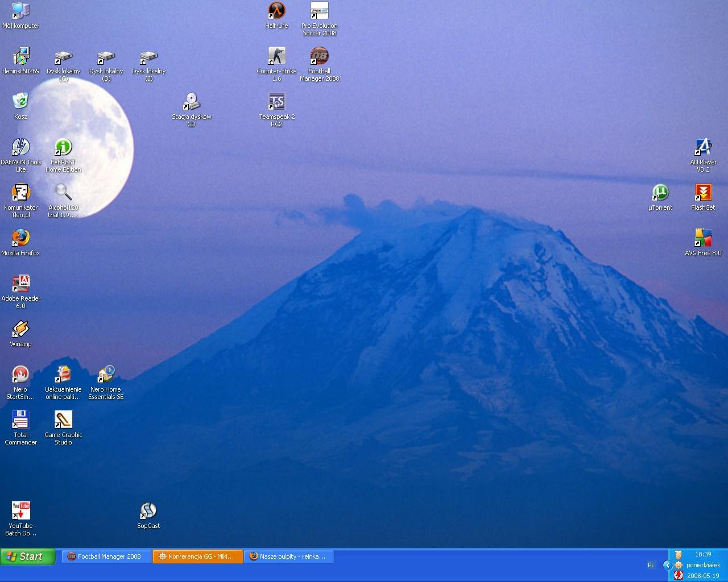Launch SopCast desktop shortcut

pos(148,516)
